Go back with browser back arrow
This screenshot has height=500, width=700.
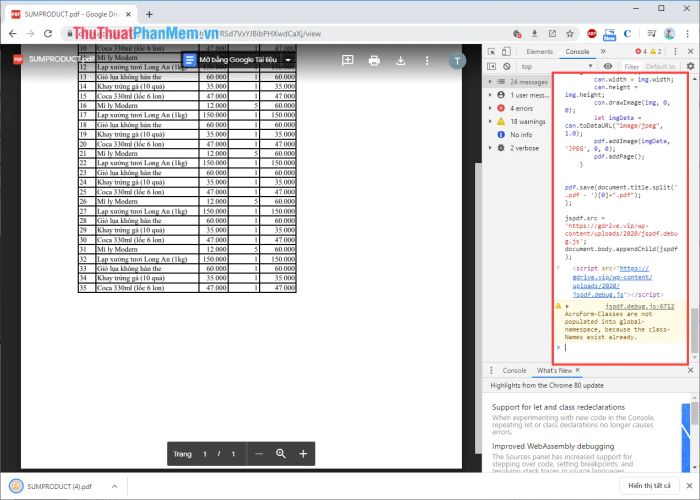[12, 33]
